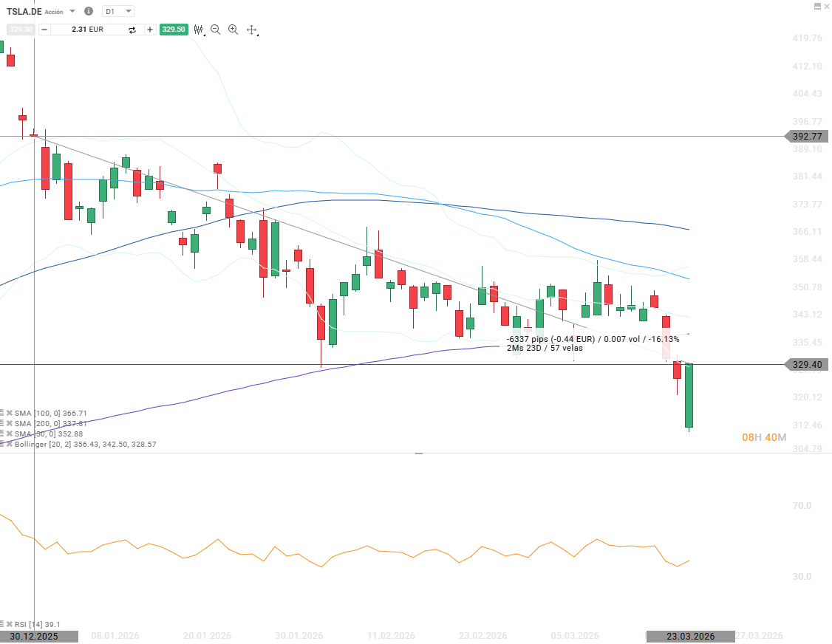Screen dimensions: 832x644
Task: Click inside the 2.31 EUR quantity field
Action: 87,30
